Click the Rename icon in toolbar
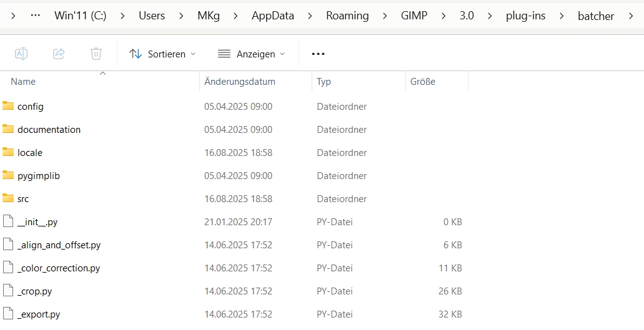This screenshot has height=330, width=644. point(21,54)
